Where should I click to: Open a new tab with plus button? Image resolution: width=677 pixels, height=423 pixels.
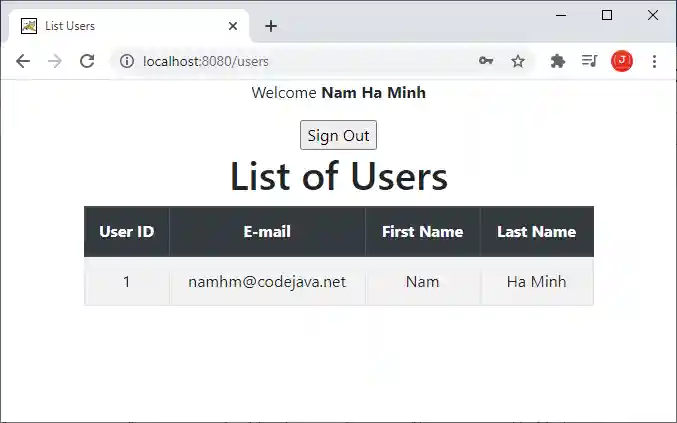click(x=271, y=26)
